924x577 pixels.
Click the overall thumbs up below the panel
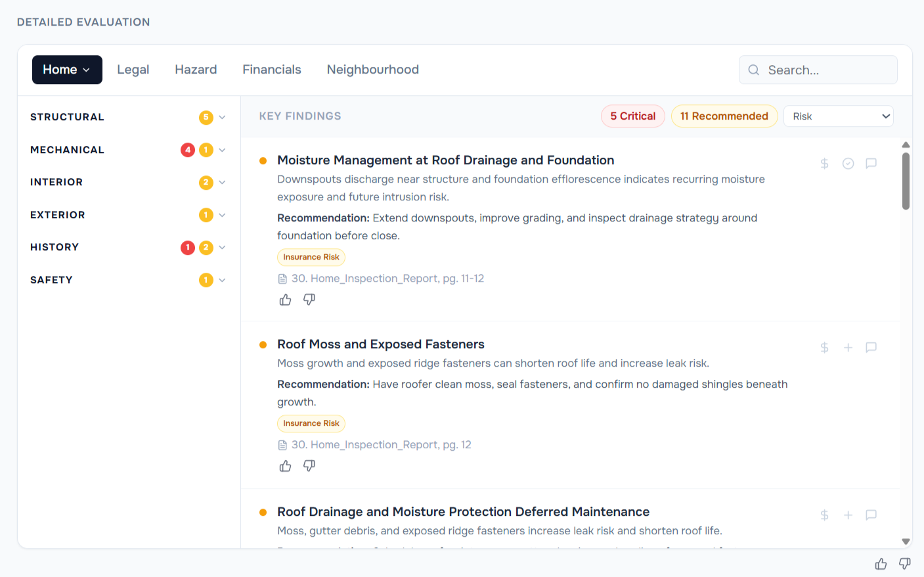881,564
